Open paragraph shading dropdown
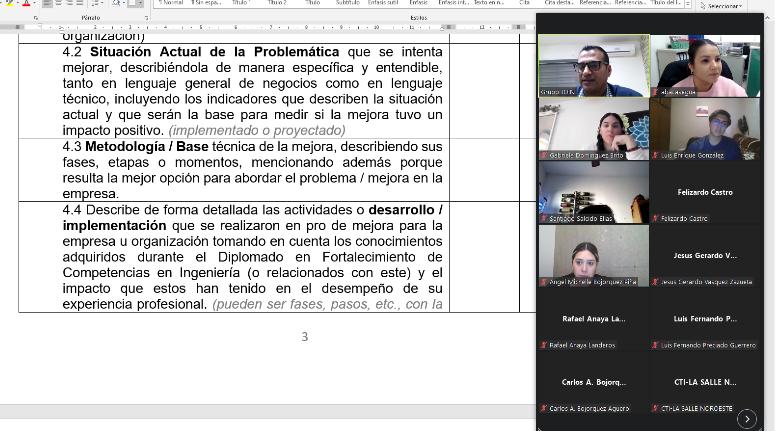Screen dimensions: 777x431 pyautogui.click(x=122, y=3)
